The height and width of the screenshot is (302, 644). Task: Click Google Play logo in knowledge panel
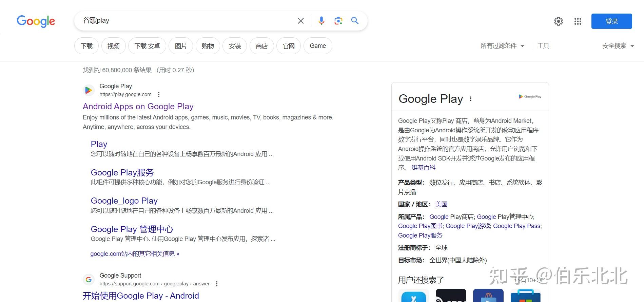pos(530,97)
